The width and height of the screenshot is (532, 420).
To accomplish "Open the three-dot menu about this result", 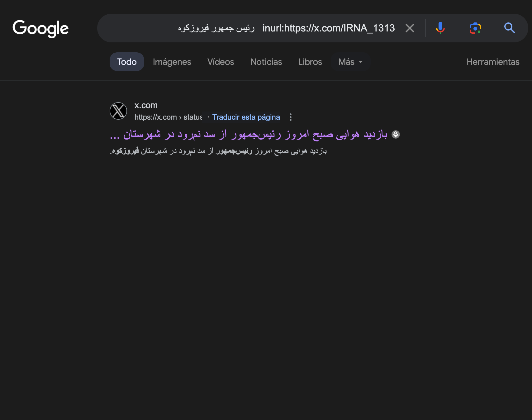I will coord(290,117).
